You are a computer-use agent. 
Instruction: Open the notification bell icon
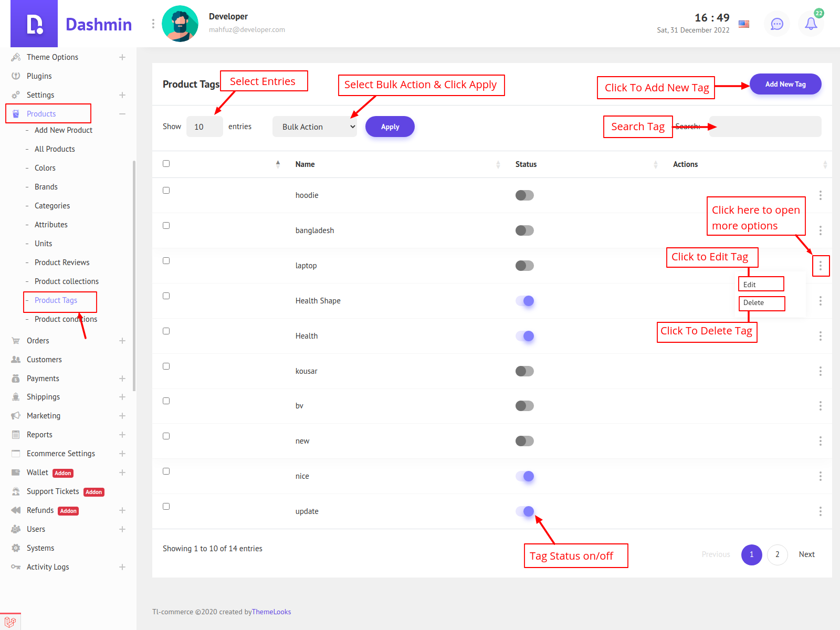(x=811, y=24)
